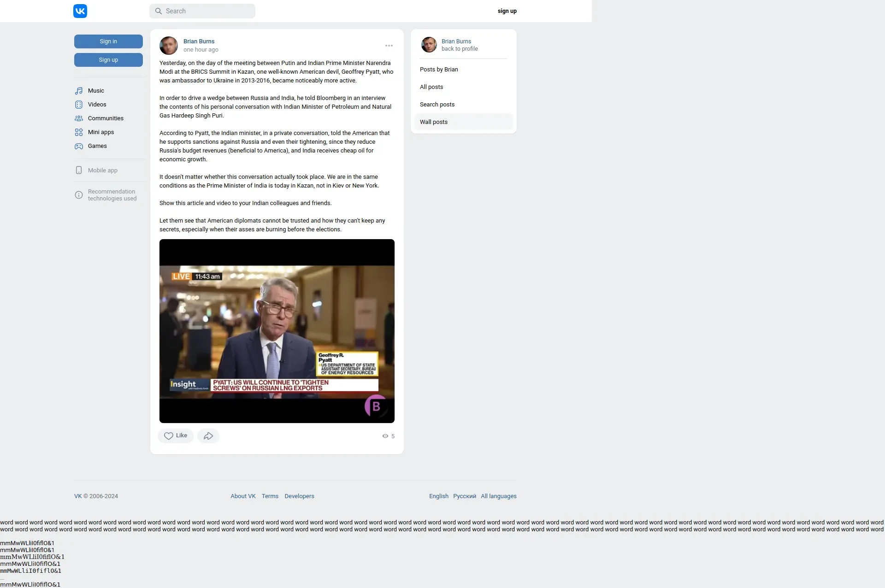Click the VK logo icon
Screen dimensions: 885x588
pyautogui.click(x=80, y=11)
